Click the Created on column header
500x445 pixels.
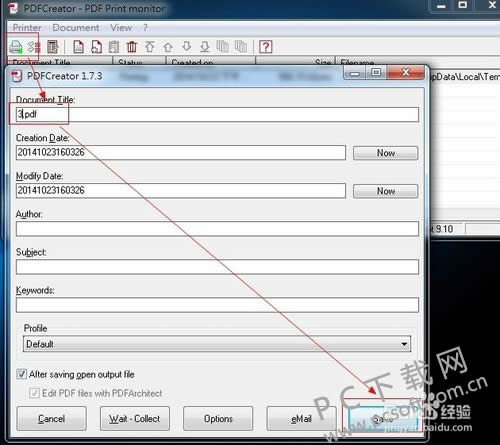click(x=211, y=61)
